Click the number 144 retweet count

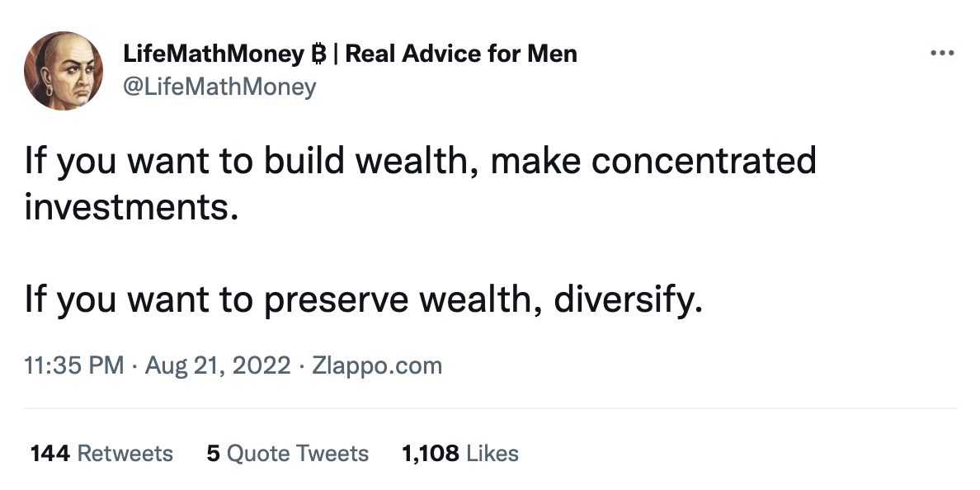click(x=50, y=453)
